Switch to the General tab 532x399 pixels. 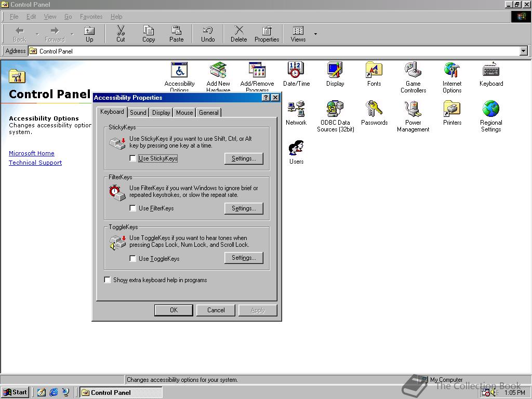pos(209,113)
